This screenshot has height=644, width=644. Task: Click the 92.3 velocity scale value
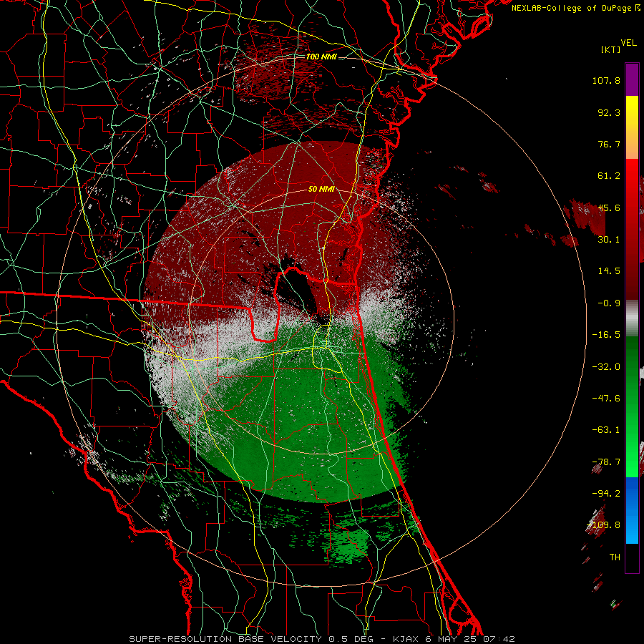tap(609, 112)
